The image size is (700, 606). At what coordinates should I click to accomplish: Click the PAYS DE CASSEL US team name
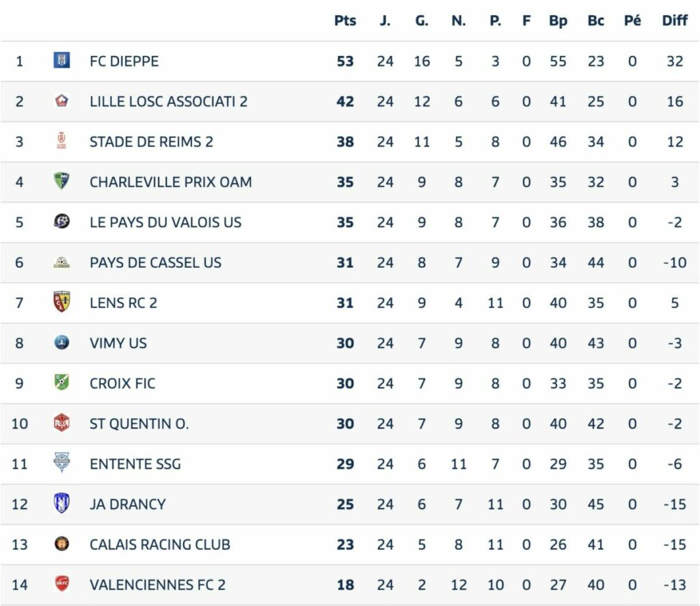click(x=155, y=262)
